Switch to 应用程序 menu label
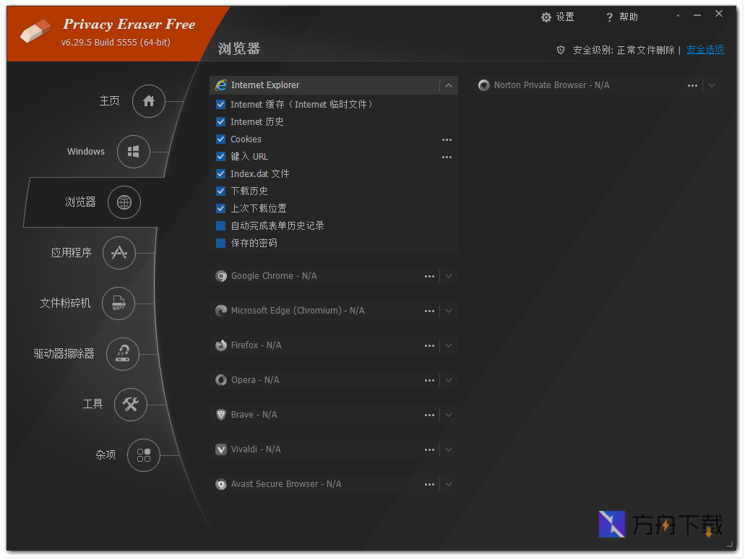 72,253
